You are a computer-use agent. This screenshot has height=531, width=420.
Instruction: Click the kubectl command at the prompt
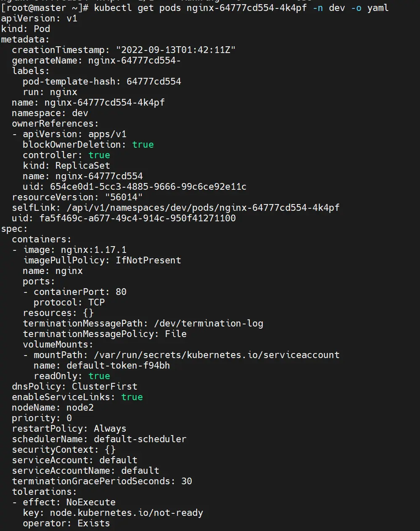[241, 8]
